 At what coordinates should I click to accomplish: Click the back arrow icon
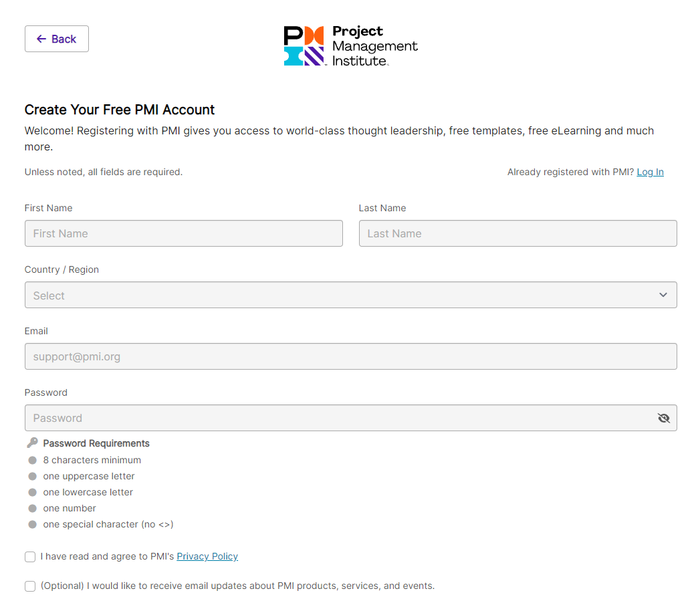point(41,39)
